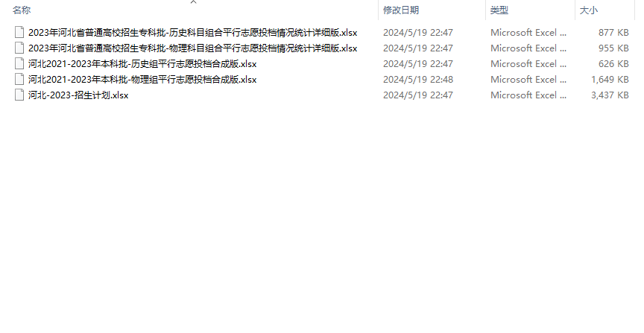Image resolution: width=644 pixels, height=333 pixels.
Task: Select 2023年专科批-物理科目组合 file name
Action: point(192,48)
